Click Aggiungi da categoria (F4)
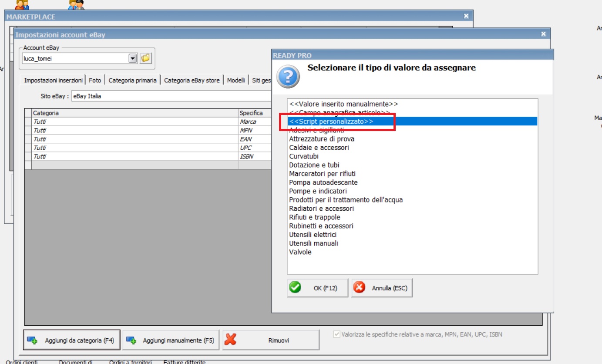The height and width of the screenshot is (364, 602). tap(72, 340)
